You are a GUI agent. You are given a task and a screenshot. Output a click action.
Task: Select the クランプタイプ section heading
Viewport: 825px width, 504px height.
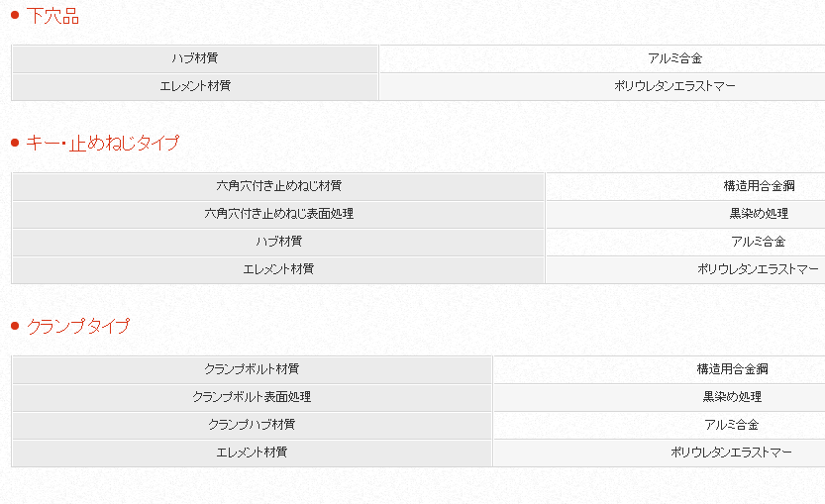pos(77,326)
